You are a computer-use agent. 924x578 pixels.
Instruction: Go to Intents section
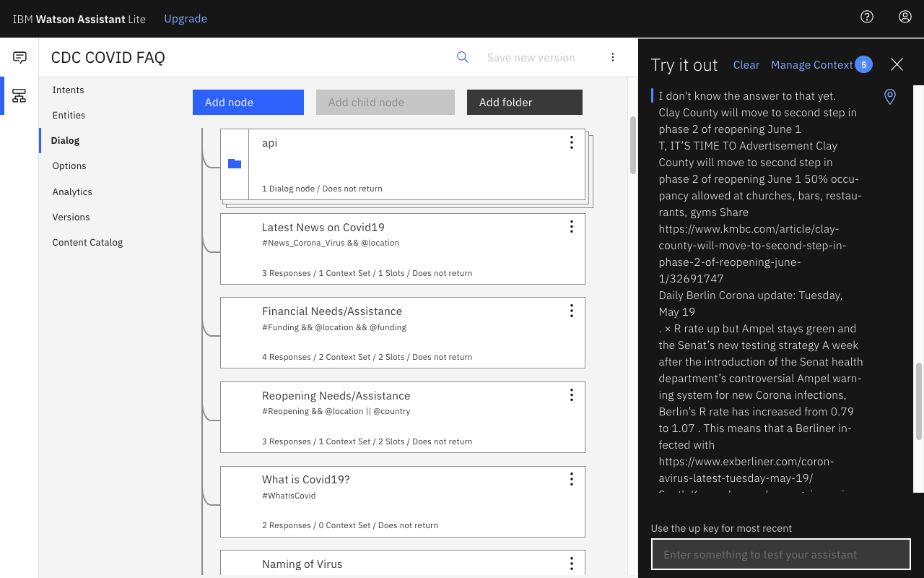68,90
